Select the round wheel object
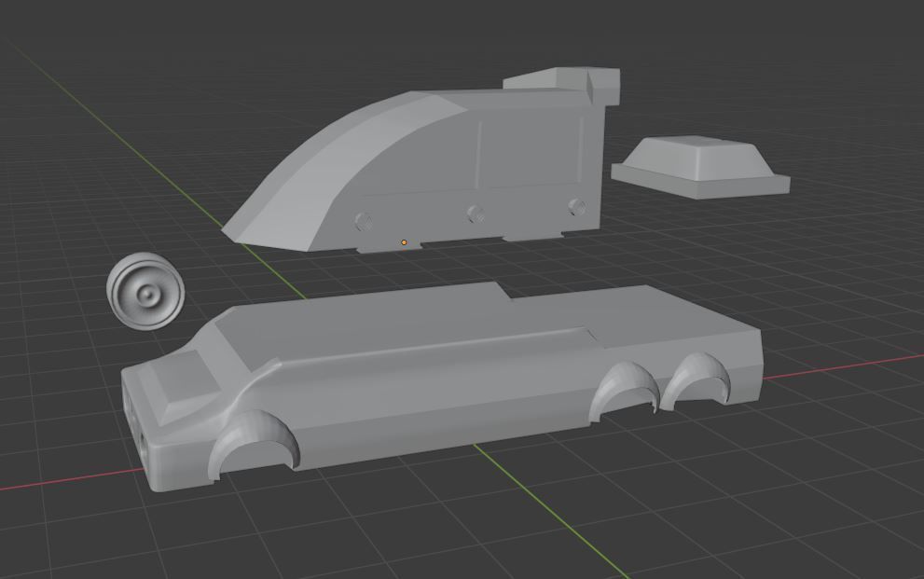 (x=145, y=291)
